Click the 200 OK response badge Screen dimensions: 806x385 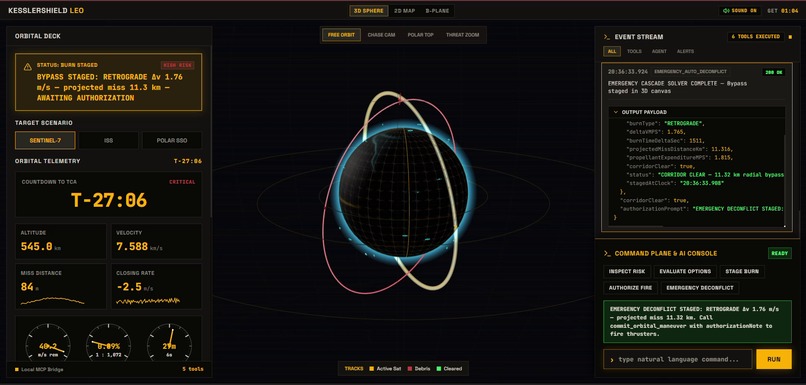point(773,72)
